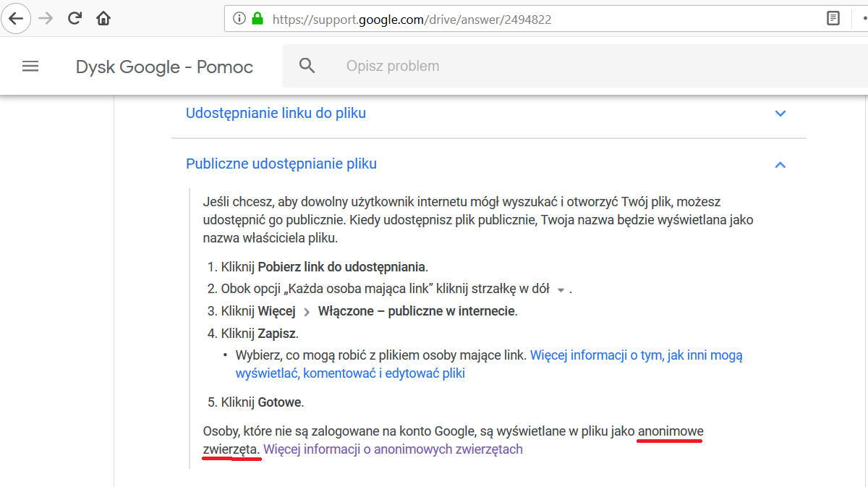Click the green secure connection padlock
The height and width of the screenshot is (487, 868).
tap(257, 20)
